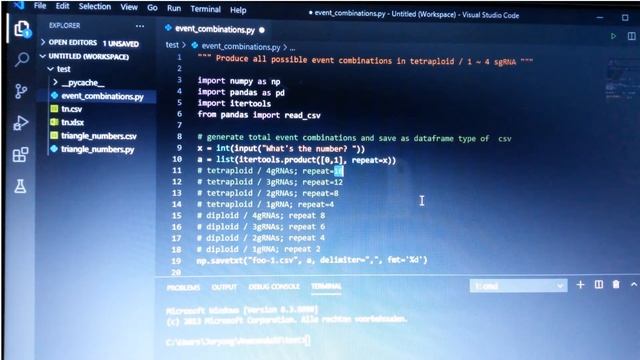Open the Source Control view
This screenshot has width=640, height=360.
(x=21, y=91)
